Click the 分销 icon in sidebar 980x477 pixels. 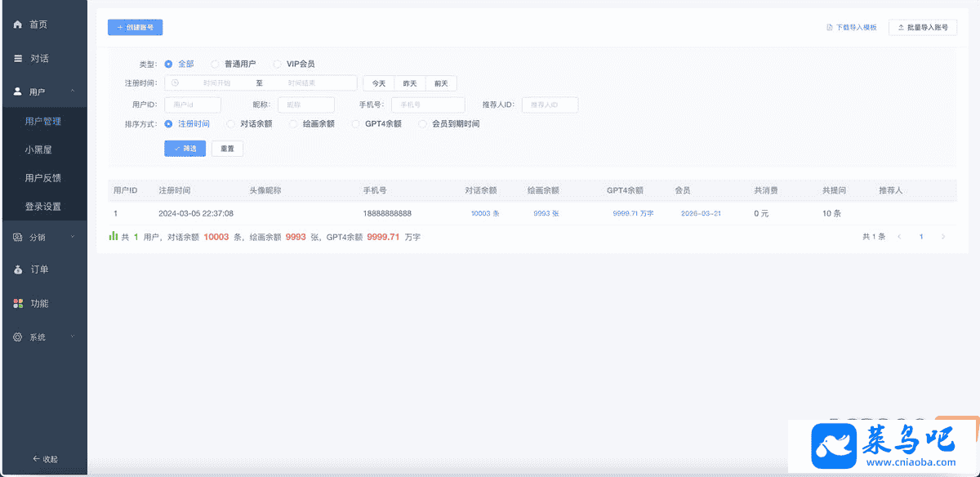pyautogui.click(x=18, y=237)
